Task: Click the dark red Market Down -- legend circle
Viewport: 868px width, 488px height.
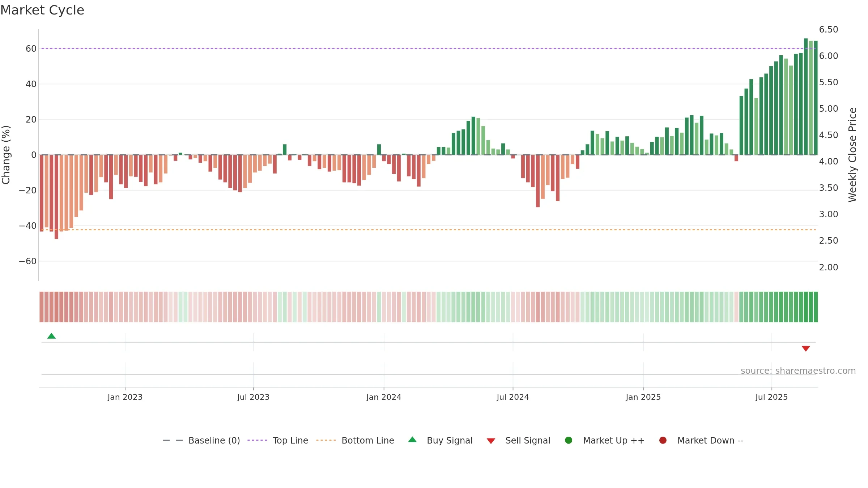Action: coord(663,440)
